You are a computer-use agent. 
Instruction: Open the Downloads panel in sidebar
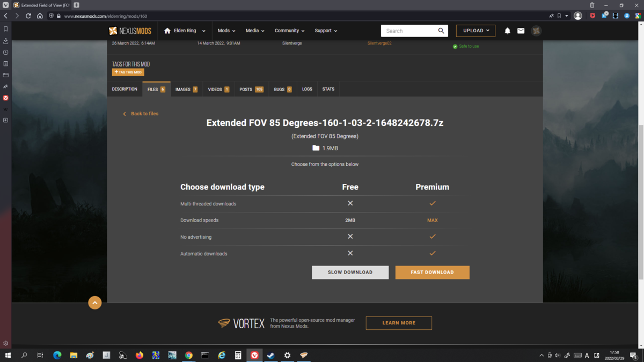5,41
